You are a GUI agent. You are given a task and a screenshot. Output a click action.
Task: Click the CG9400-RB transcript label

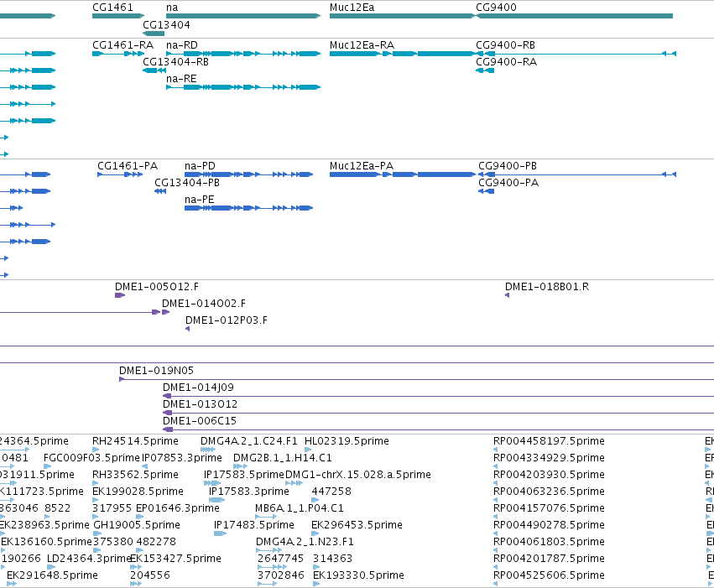(505, 45)
